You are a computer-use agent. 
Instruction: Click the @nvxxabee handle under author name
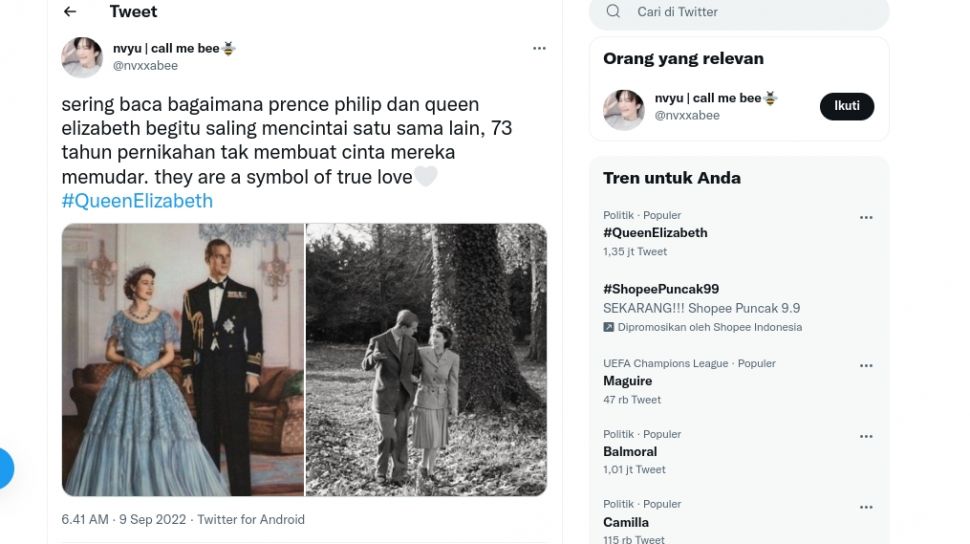click(145, 66)
